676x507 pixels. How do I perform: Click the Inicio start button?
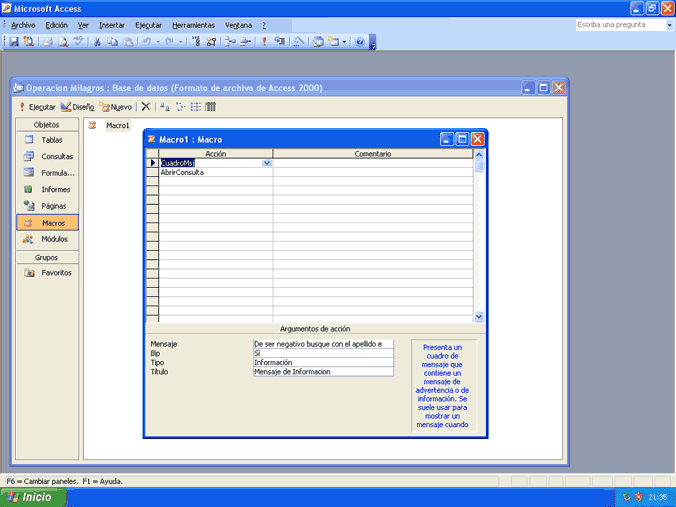tap(33, 497)
